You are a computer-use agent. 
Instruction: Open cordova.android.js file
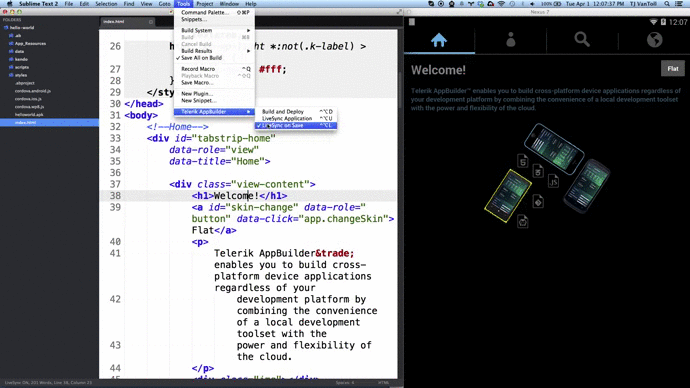tap(33, 91)
